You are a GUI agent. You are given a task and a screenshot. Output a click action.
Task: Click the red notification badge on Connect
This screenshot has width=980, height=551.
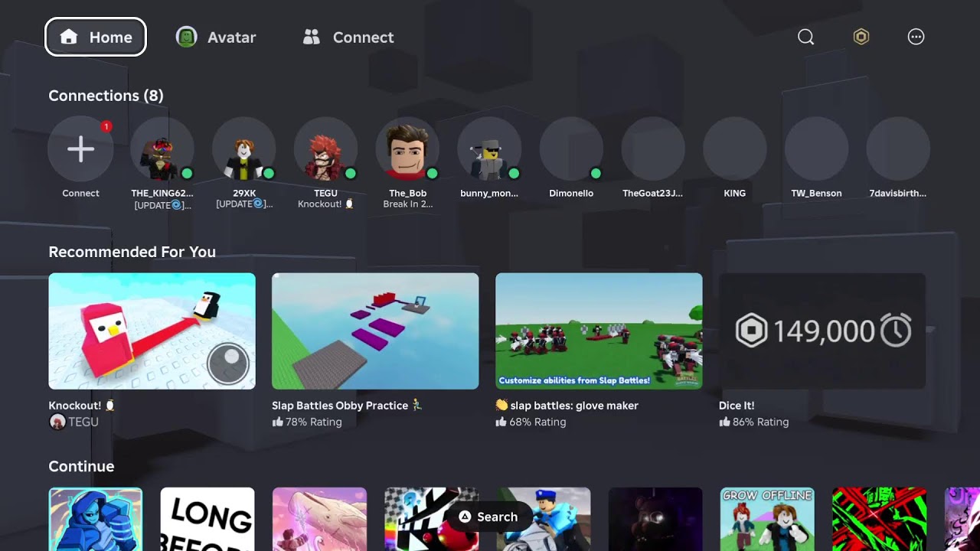[x=106, y=126]
